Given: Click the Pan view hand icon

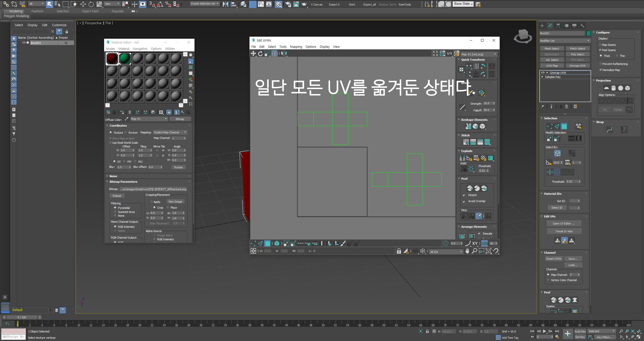Looking at the screenshot, I should (x=467, y=251).
